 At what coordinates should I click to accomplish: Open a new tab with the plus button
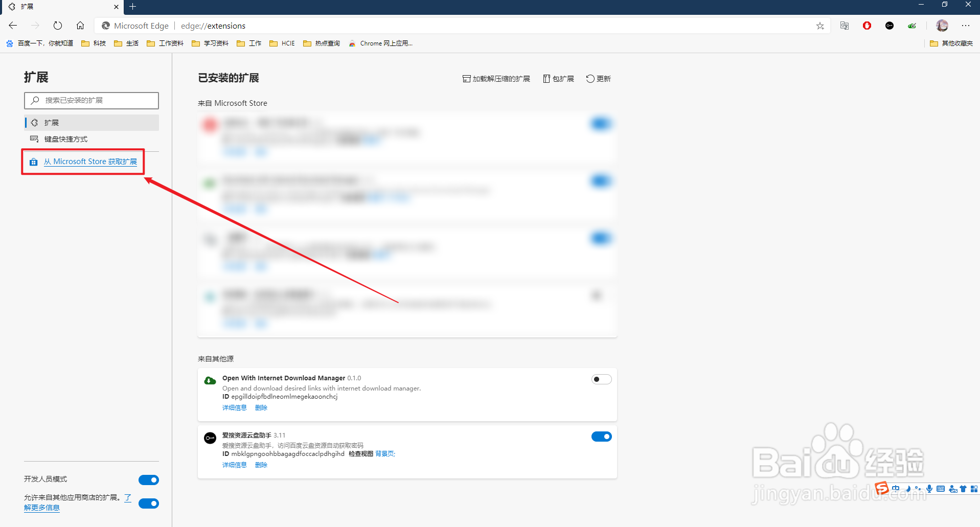click(x=132, y=7)
